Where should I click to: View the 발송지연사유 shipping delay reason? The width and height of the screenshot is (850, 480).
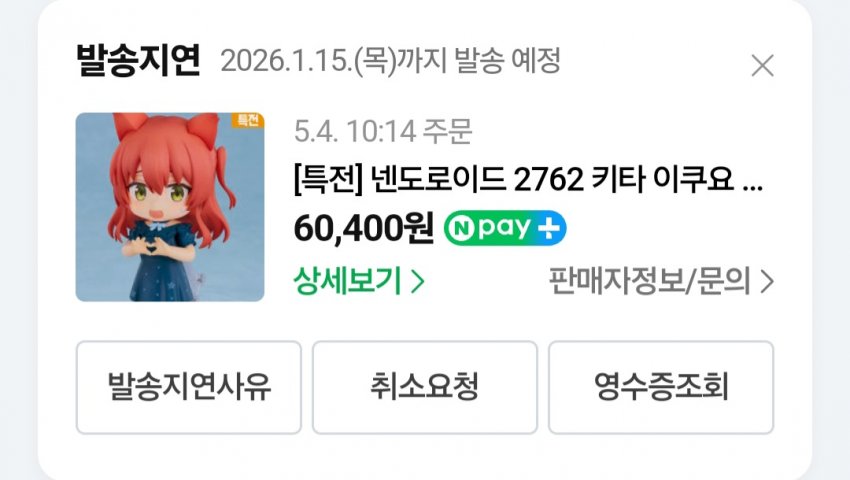(189, 387)
